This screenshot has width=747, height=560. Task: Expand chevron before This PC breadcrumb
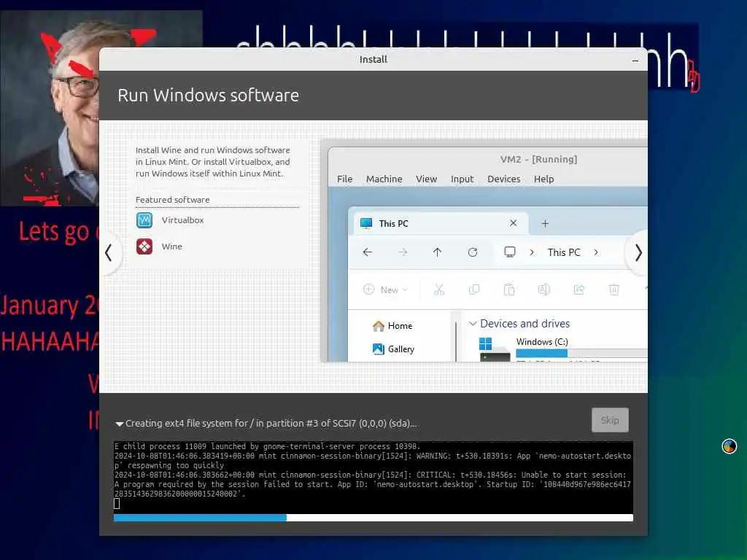click(x=532, y=252)
